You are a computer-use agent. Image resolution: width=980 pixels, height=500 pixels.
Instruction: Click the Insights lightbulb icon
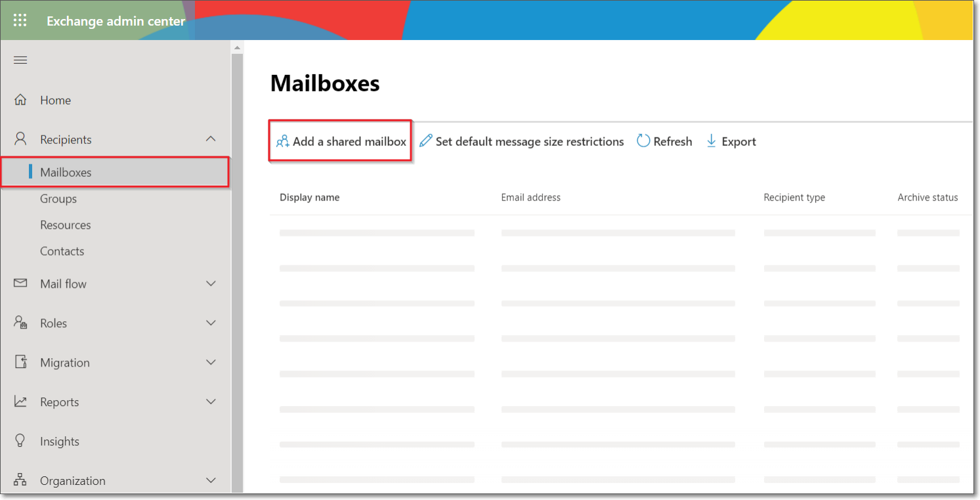pos(19,441)
